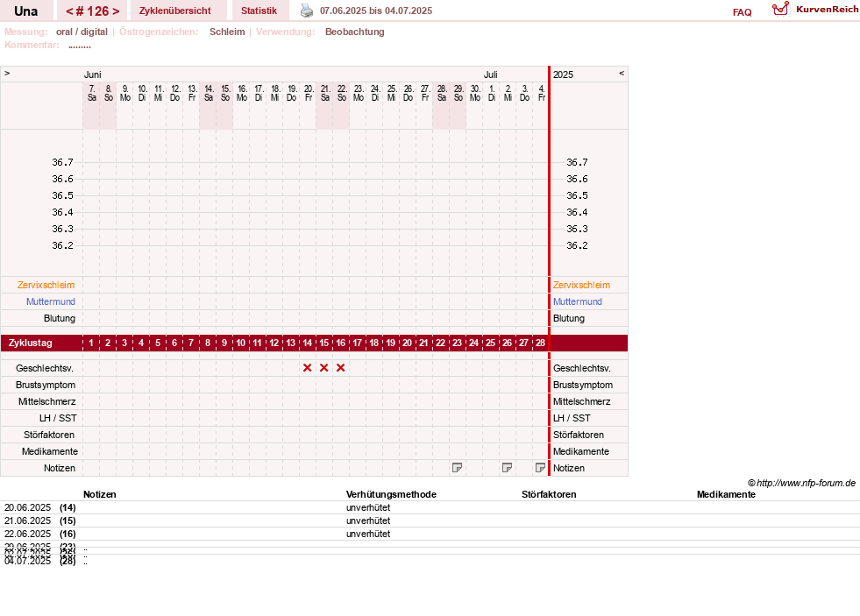Screen dimensions: 860x616
Task: Click the 'Störfaktoren' table column header
Action: click(x=549, y=494)
